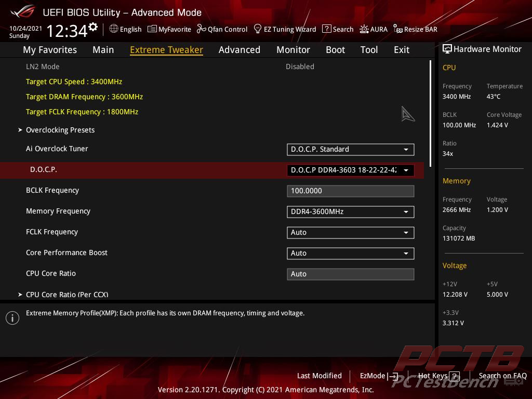This screenshot has height=399, width=532.
Task: Click the settings list scrollbar
Action: pos(430,114)
